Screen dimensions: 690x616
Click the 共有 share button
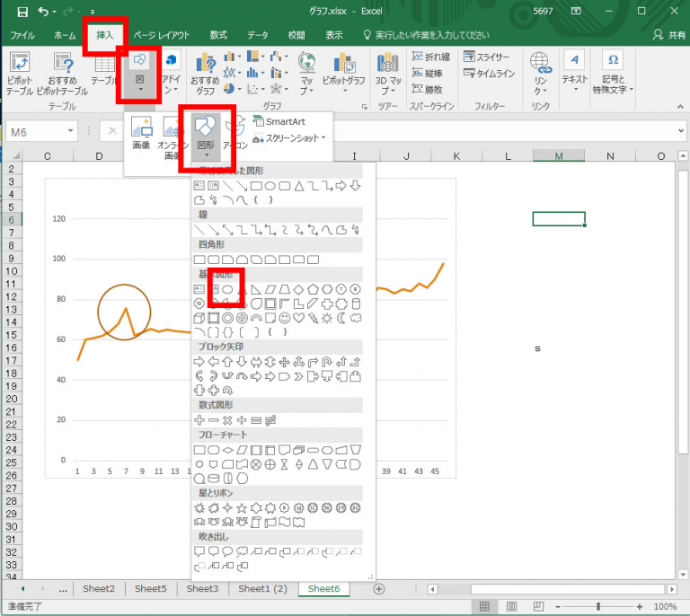pyautogui.click(x=670, y=35)
